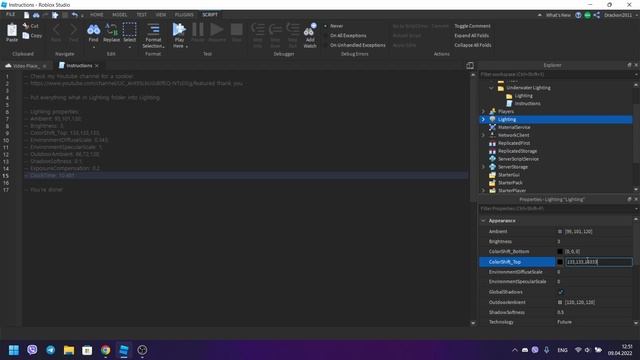Click the new file icon in quick access bar
Screen dimensions: 640x360
click(27, 15)
